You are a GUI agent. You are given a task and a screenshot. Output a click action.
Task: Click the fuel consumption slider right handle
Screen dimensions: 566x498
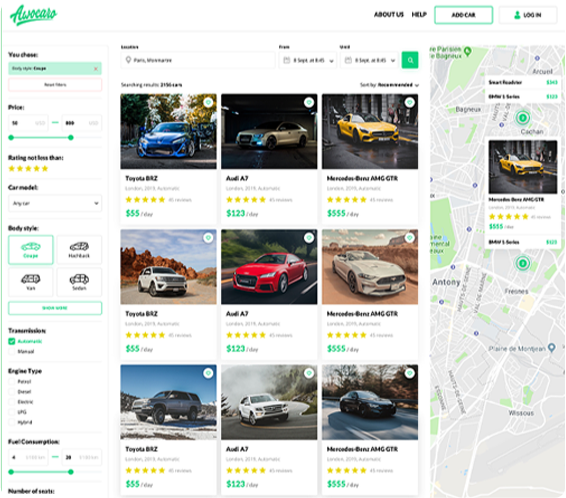71,472
